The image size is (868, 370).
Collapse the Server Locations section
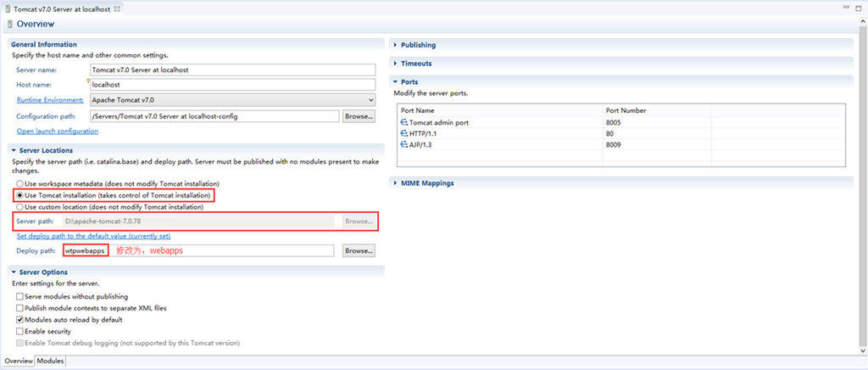point(14,150)
